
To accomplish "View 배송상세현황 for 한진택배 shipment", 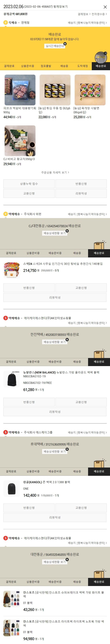I will [55, 342].
